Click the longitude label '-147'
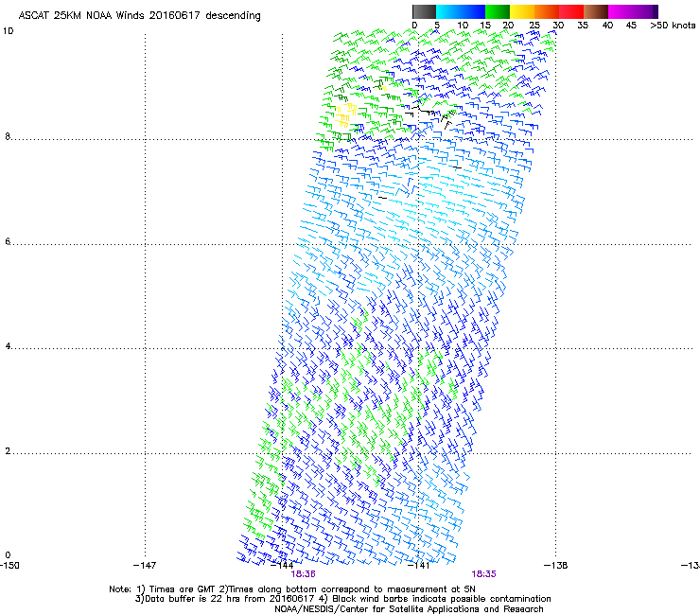This screenshot has width=700, height=615. pyautogui.click(x=145, y=566)
